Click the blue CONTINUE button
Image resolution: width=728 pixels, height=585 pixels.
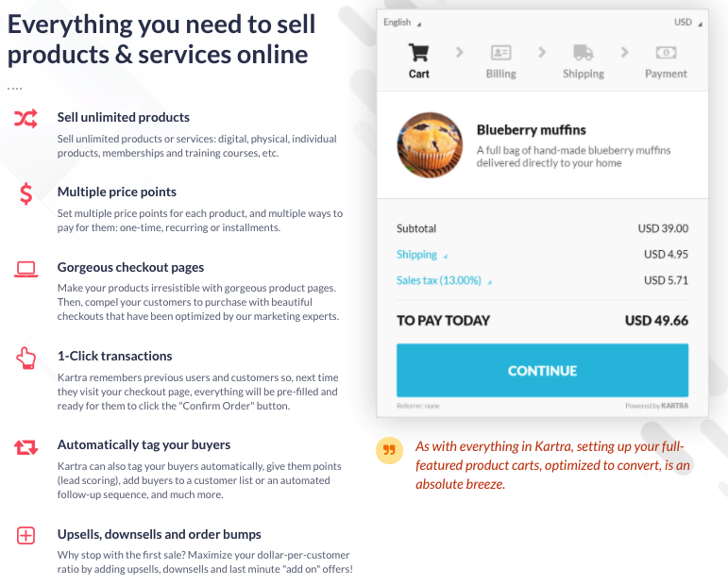542,370
